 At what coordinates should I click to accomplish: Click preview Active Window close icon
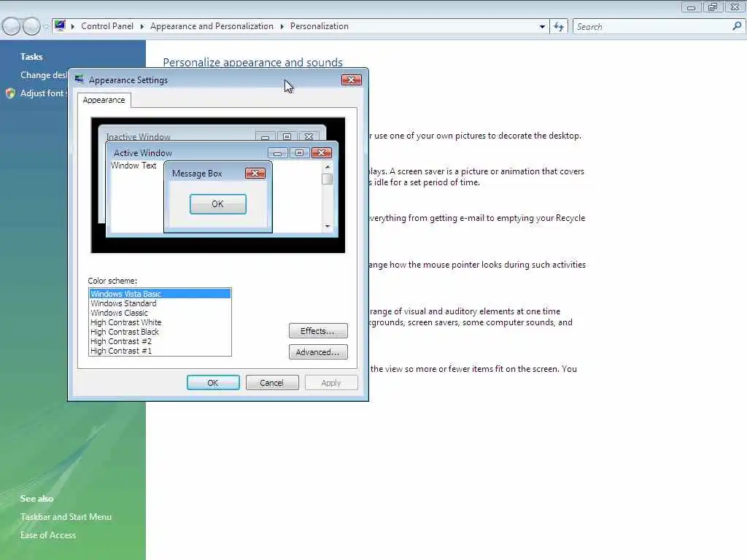[322, 152]
